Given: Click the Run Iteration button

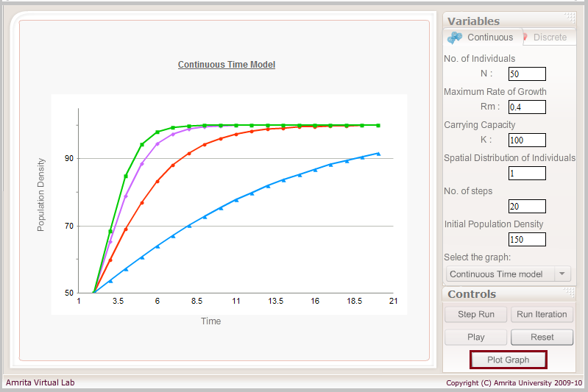Looking at the screenshot, I should pyautogui.click(x=542, y=315).
